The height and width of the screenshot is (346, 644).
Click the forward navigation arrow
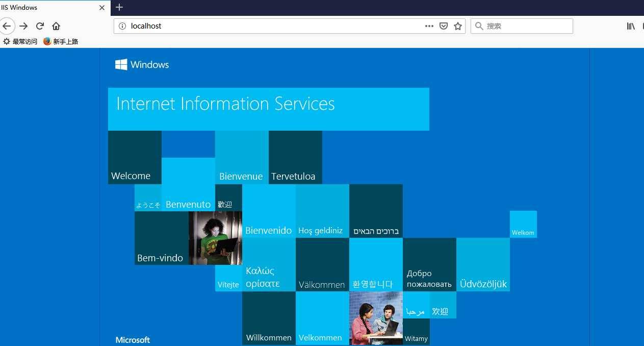tap(23, 26)
